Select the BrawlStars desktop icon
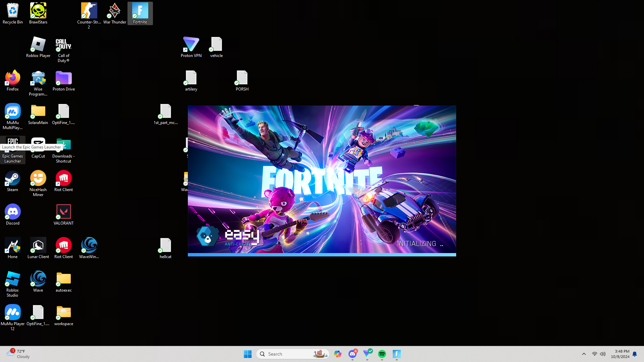The width and height of the screenshot is (644, 362). click(x=38, y=11)
